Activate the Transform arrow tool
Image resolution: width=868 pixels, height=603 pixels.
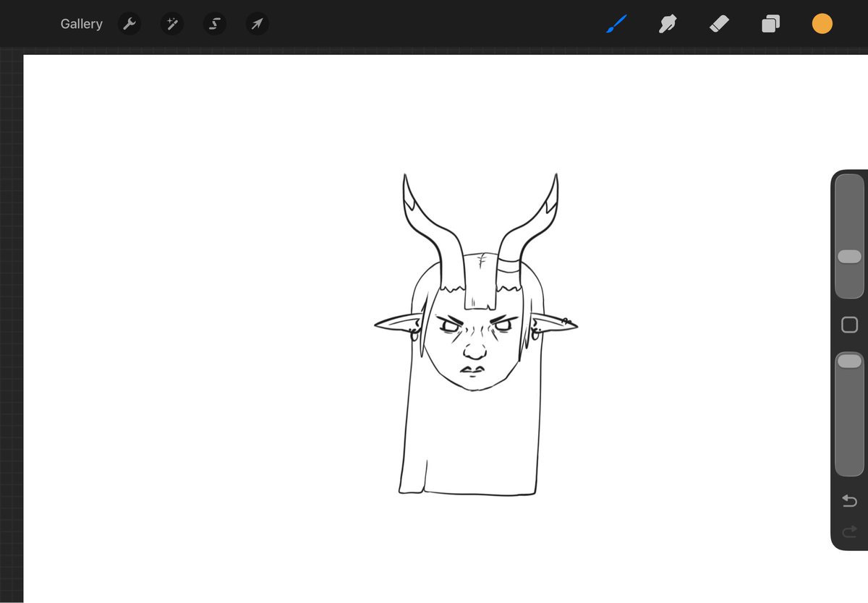coord(257,24)
